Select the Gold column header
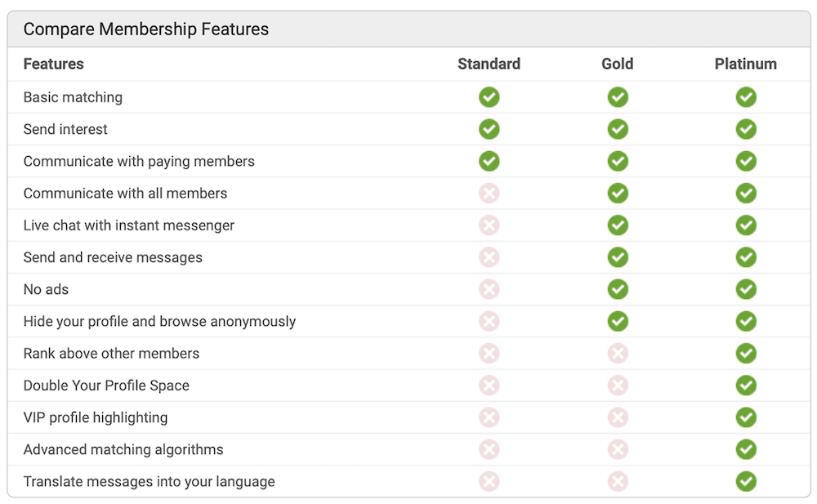Screen dimensions: 817x504 pos(618,64)
